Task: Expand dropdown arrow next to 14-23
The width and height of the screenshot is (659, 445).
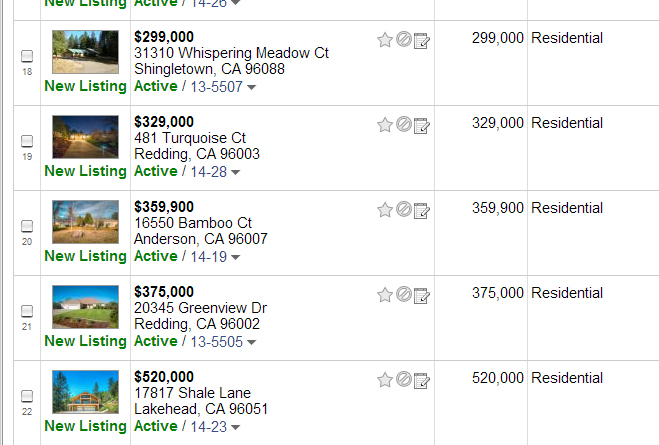Action: click(x=236, y=427)
